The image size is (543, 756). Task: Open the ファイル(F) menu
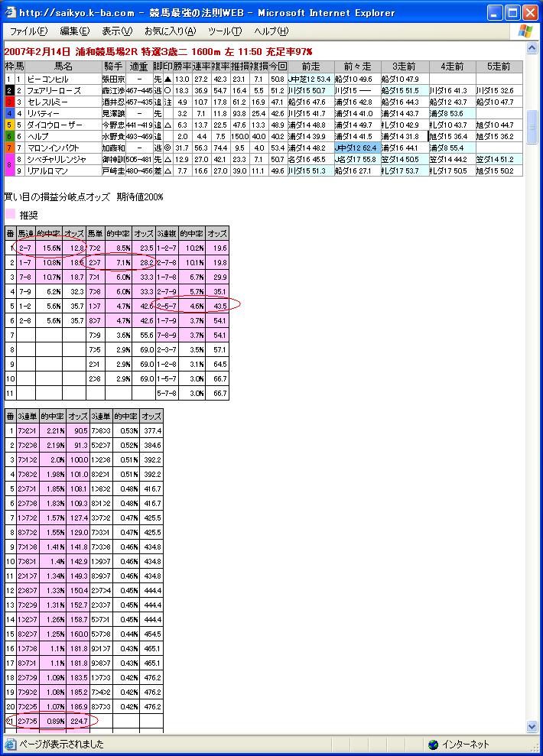click(x=28, y=31)
